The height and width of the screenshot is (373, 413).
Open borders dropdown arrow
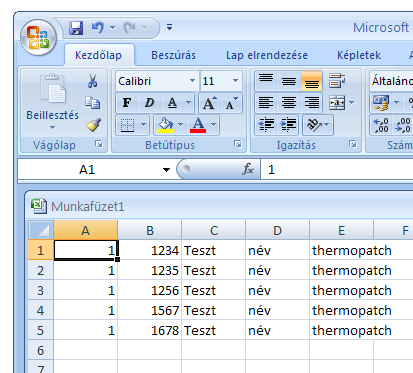(143, 125)
